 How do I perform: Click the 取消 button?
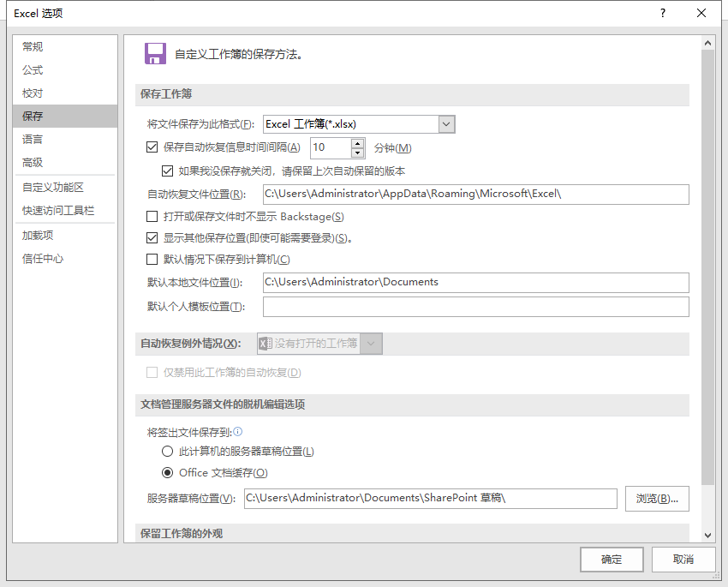683,559
